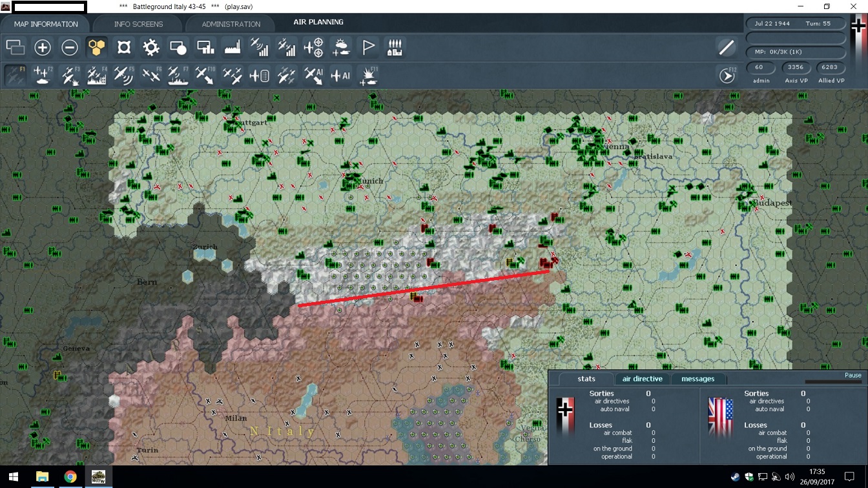Click the Bern city label on map

147,282
